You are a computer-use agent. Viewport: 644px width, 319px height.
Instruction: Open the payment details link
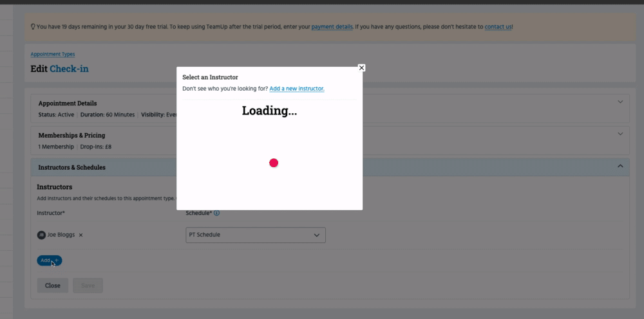(332, 27)
